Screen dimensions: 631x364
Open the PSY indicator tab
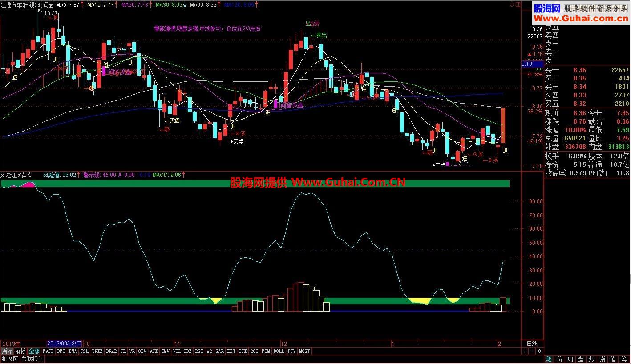click(292, 351)
